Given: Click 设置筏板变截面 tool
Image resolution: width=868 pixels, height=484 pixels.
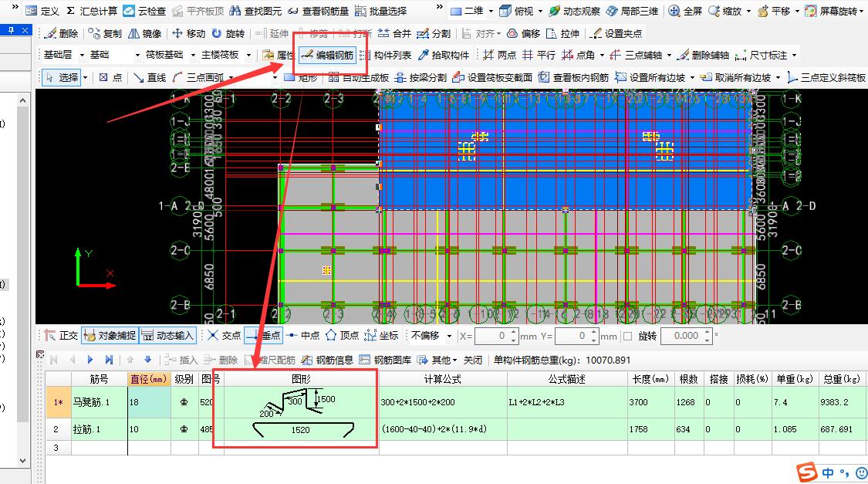Looking at the screenshot, I should click(x=492, y=77).
